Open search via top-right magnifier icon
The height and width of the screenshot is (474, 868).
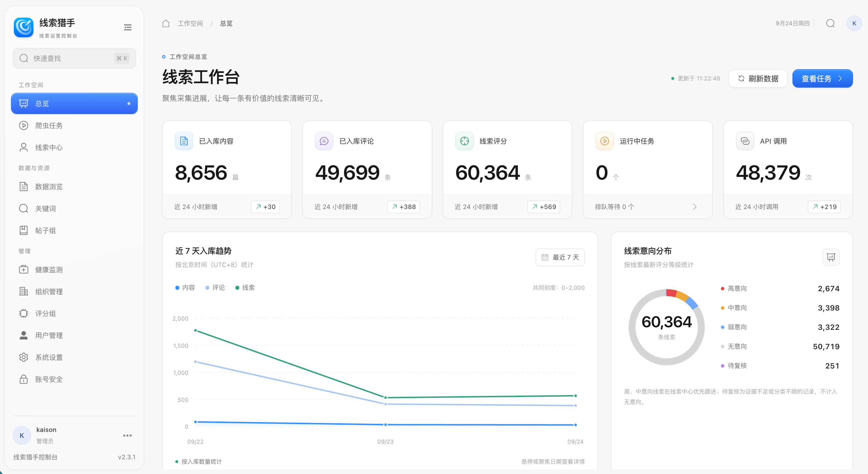[x=830, y=23]
